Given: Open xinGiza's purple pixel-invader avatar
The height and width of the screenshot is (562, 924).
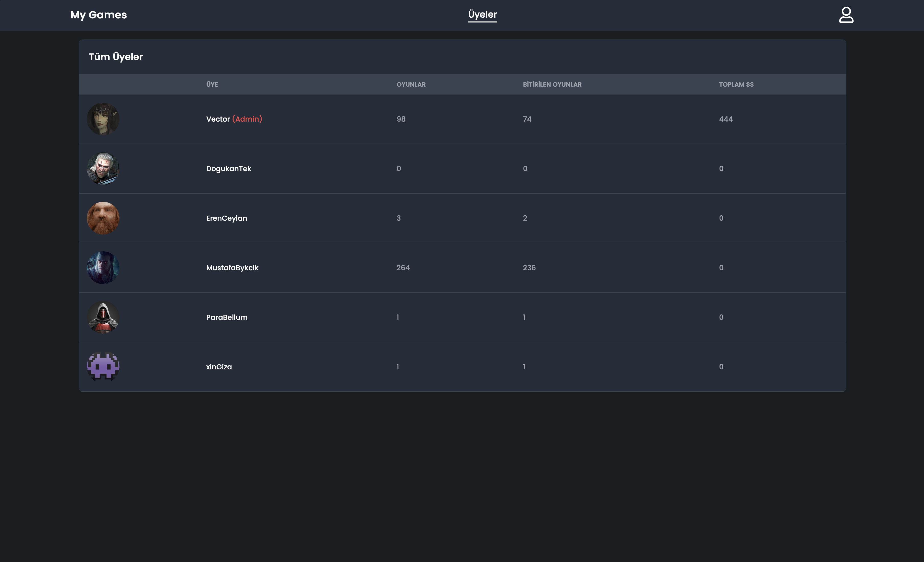Looking at the screenshot, I should (103, 367).
